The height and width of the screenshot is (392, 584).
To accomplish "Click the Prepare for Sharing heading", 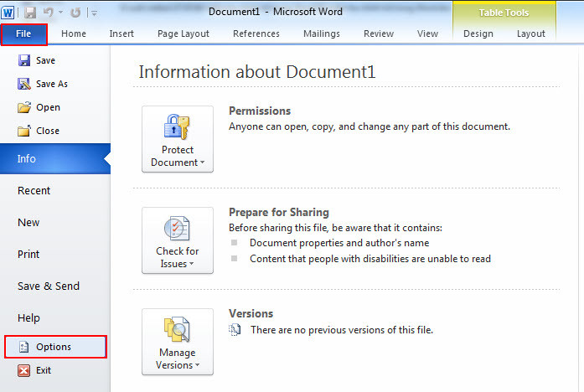I will pos(279,212).
